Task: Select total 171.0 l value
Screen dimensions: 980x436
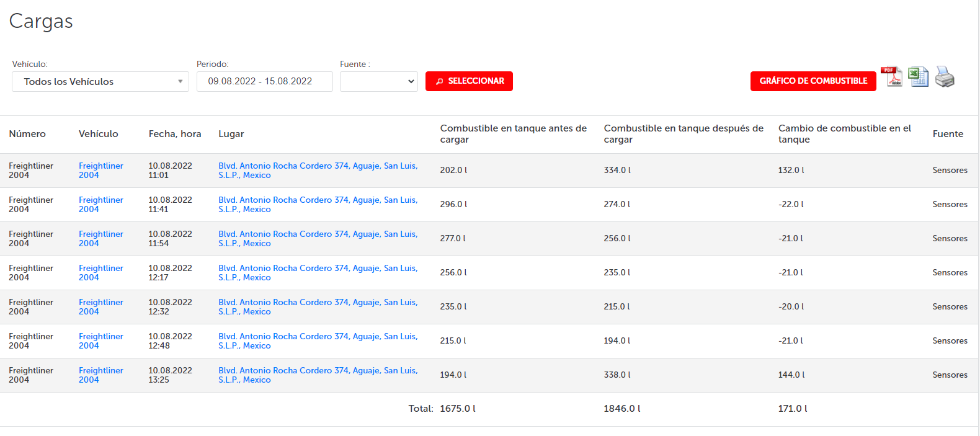Action: tap(793, 409)
